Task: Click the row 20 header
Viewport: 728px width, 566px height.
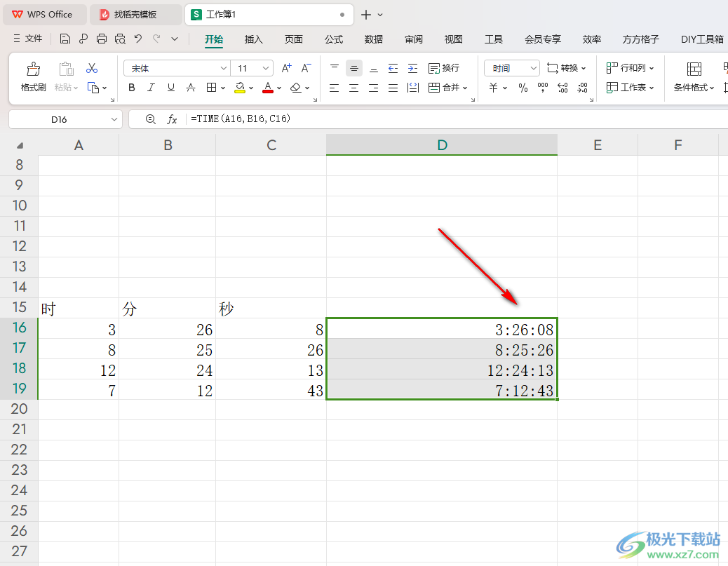Action: (19, 409)
